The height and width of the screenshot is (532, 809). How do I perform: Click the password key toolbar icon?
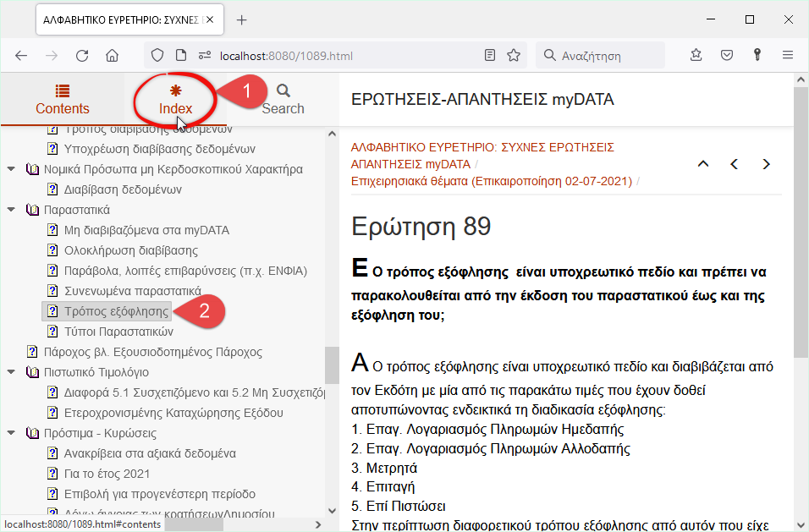(757, 55)
